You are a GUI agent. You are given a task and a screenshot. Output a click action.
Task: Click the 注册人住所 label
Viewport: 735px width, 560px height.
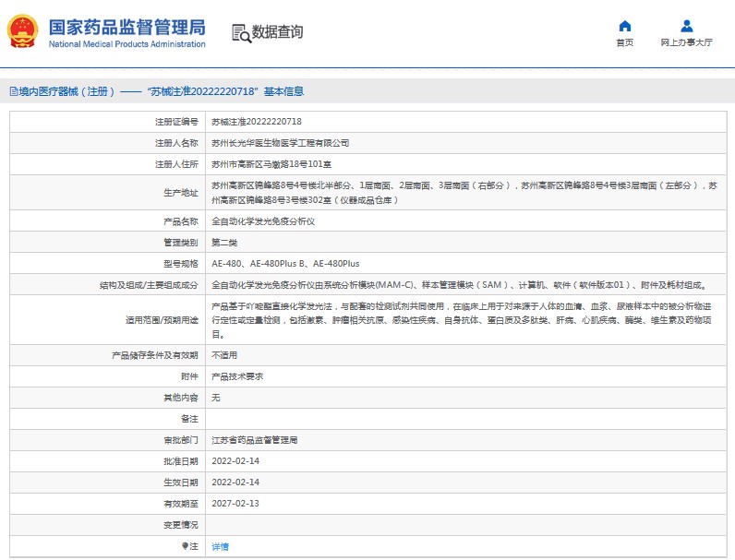pos(176,164)
